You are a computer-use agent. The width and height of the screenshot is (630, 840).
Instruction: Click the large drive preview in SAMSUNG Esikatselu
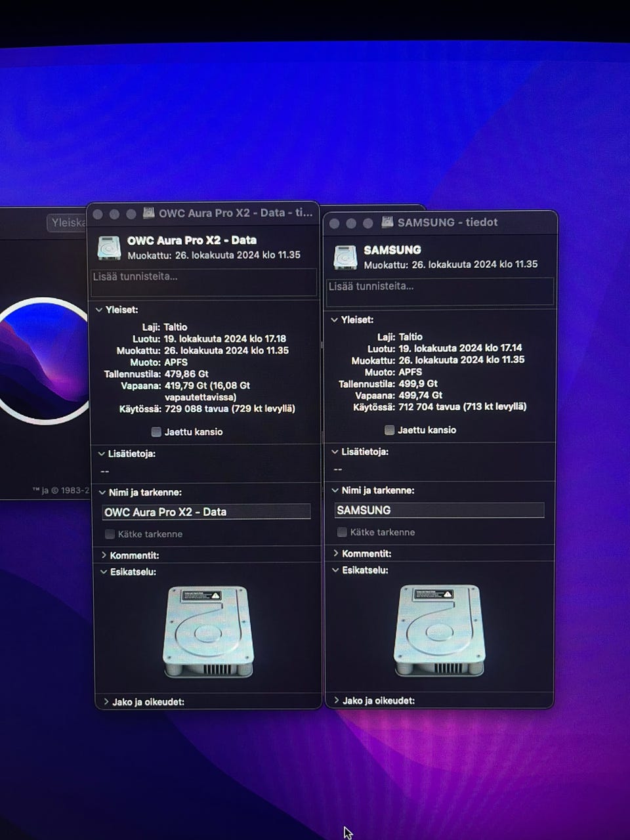[439, 631]
